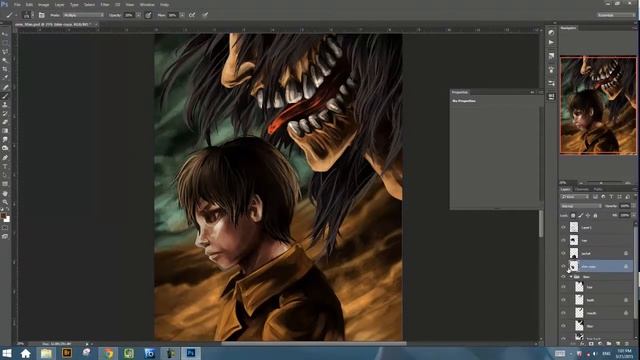Hide the highlighted selected layer
The image size is (640, 360).
pyautogui.click(x=564, y=267)
